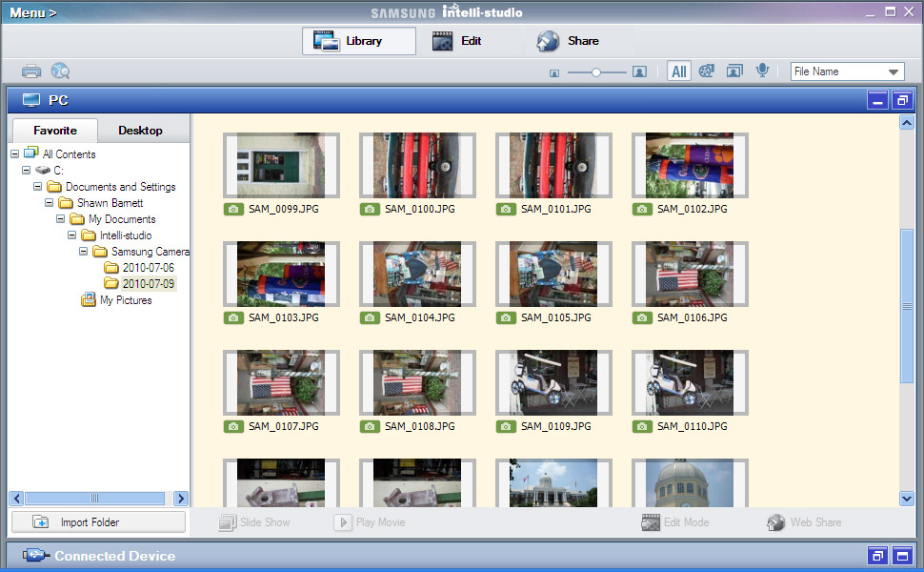Click the Import Folder button

click(98, 522)
